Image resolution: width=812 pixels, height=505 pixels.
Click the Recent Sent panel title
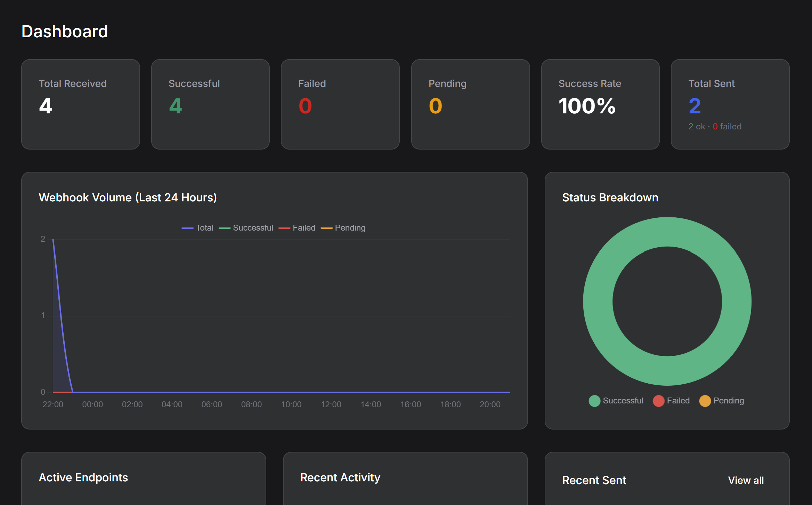[594, 480]
